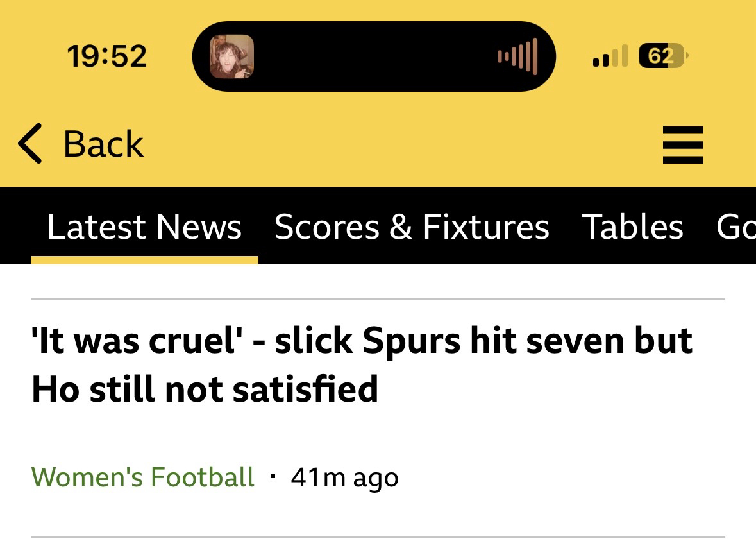The width and height of the screenshot is (756, 557).
Task: Open the Women's Football category link
Action: pos(143,477)
